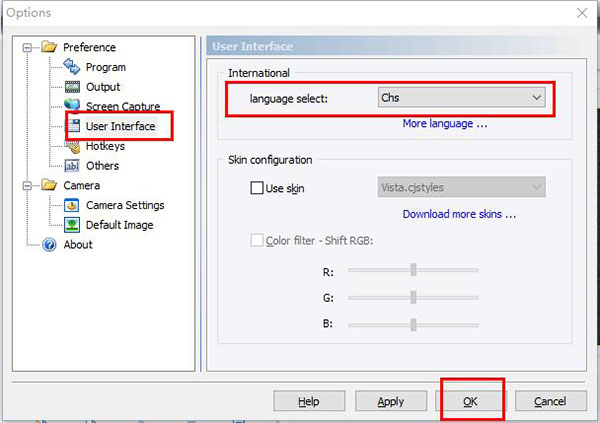The width and height of the screenshot is (600, 423).
Task: Click the Camera Settings icon
Action: 72,205
